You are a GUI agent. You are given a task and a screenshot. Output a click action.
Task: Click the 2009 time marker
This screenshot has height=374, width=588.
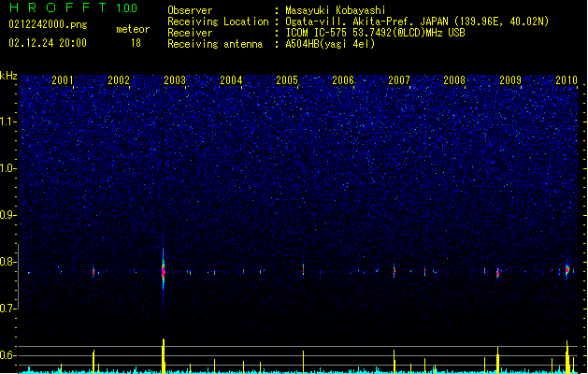pyautogui.click(x=510, y=80)
